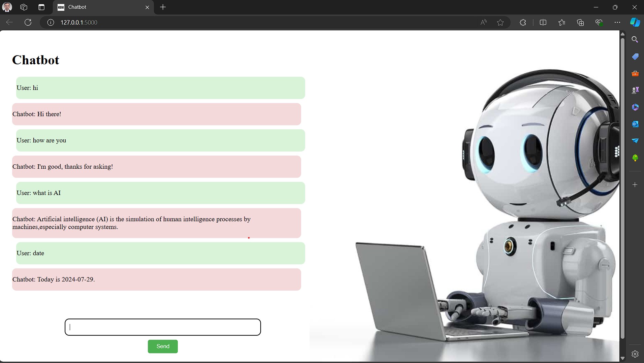
Task: Open Shopping tag in sidebar
Action: 635,57
